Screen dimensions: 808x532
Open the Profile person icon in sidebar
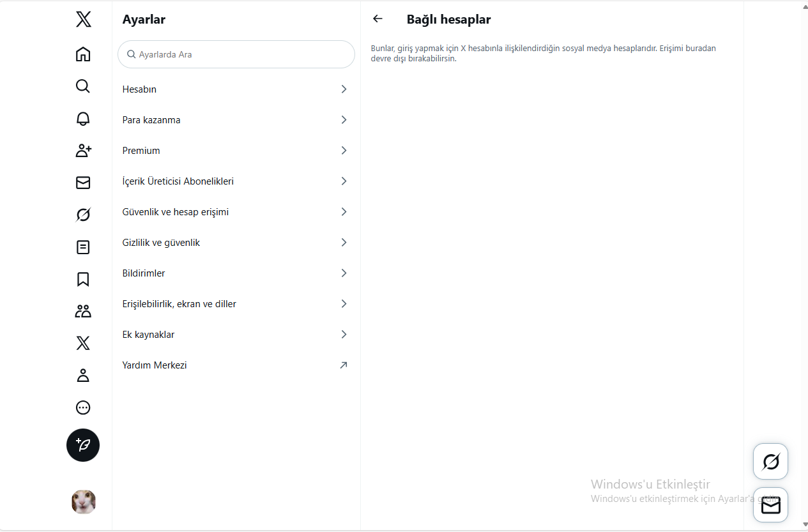[x=83, y=376]
